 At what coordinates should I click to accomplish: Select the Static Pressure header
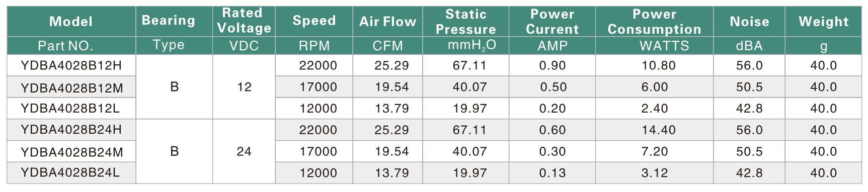(x=466, y=22)
